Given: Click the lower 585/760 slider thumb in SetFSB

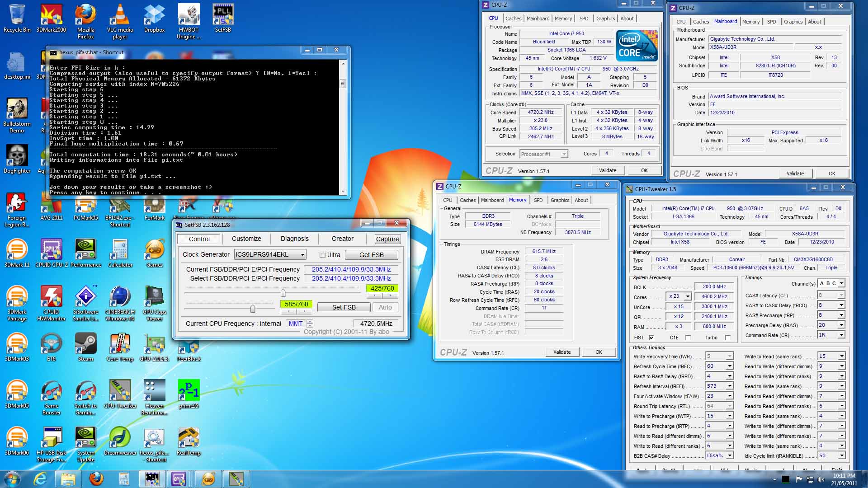Looking at the screenshot, I should [253, 309].
